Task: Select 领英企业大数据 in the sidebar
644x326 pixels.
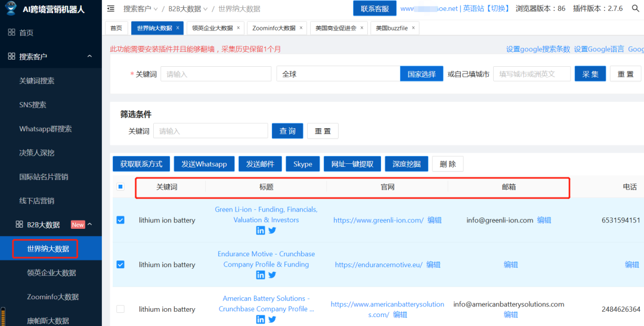Action: [51, 272]
